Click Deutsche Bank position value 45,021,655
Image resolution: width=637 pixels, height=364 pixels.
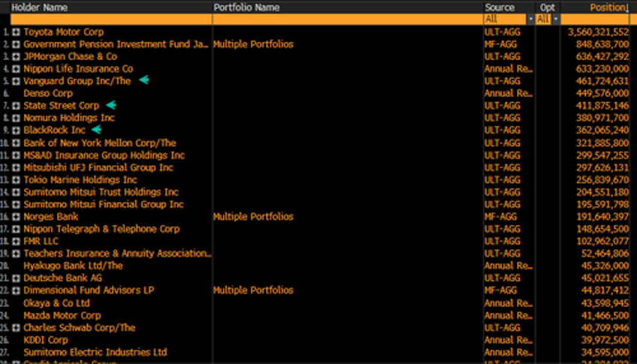click(x=605, y=278)
